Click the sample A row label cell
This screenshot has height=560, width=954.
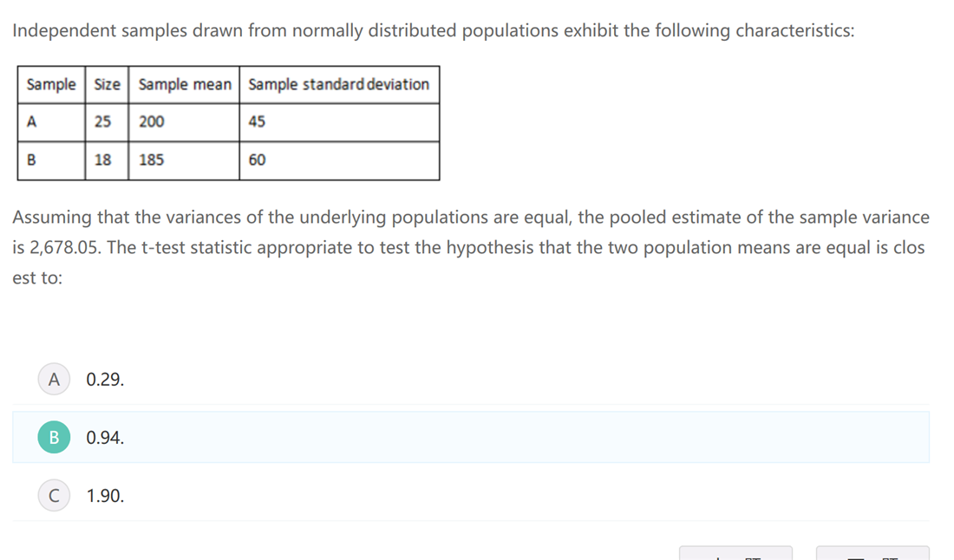point(51,122)
